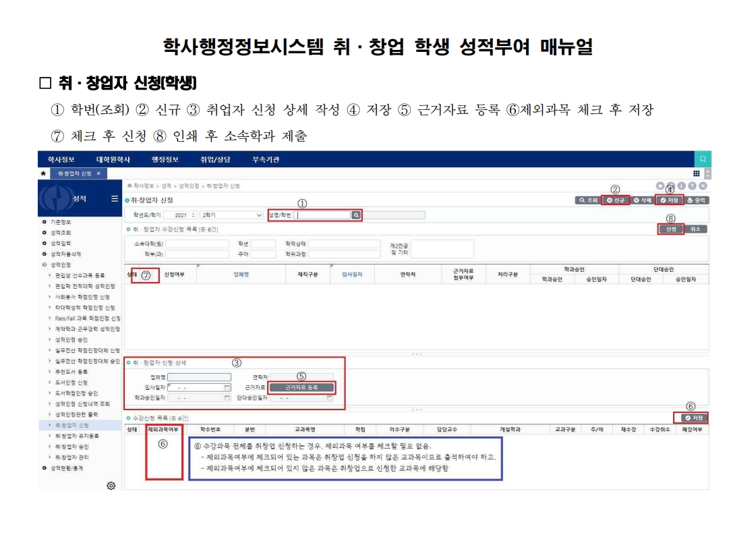
Task: Open the 대학원학사 top menu
Action: point(113,159)
